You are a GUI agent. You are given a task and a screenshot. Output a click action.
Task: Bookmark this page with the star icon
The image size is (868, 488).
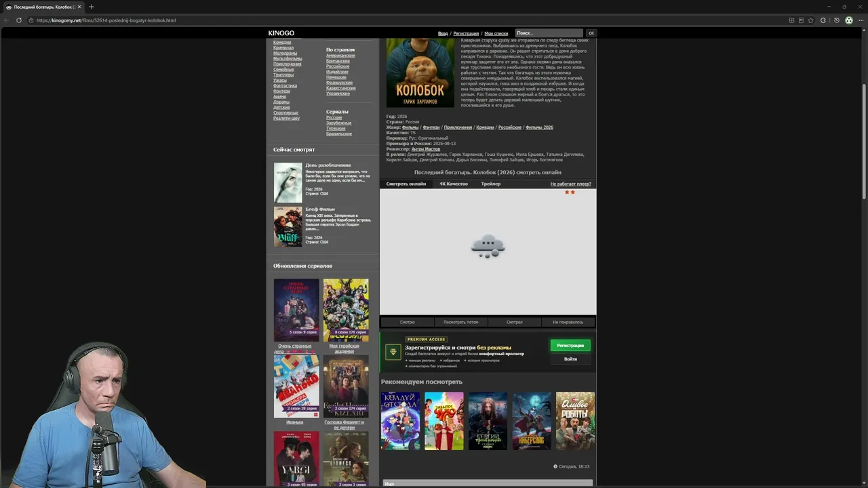point(810,20)
